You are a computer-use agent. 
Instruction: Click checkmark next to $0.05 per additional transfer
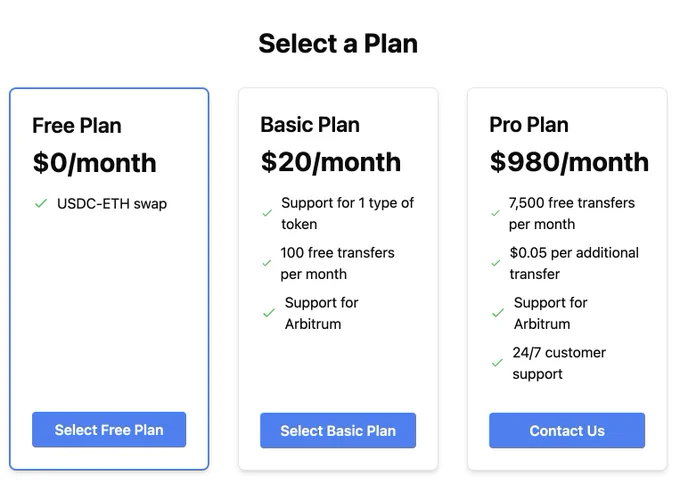pyautogui.click(x=496, y=263)
